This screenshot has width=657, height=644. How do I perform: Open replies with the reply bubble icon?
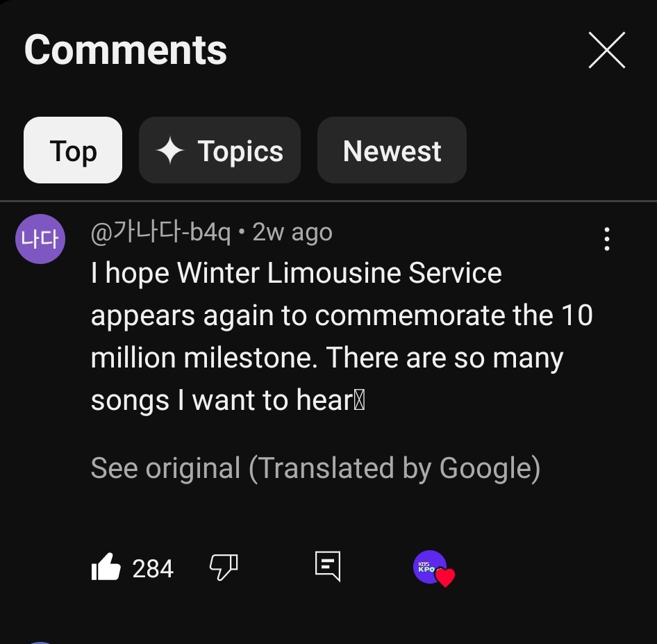click(328, 566)
